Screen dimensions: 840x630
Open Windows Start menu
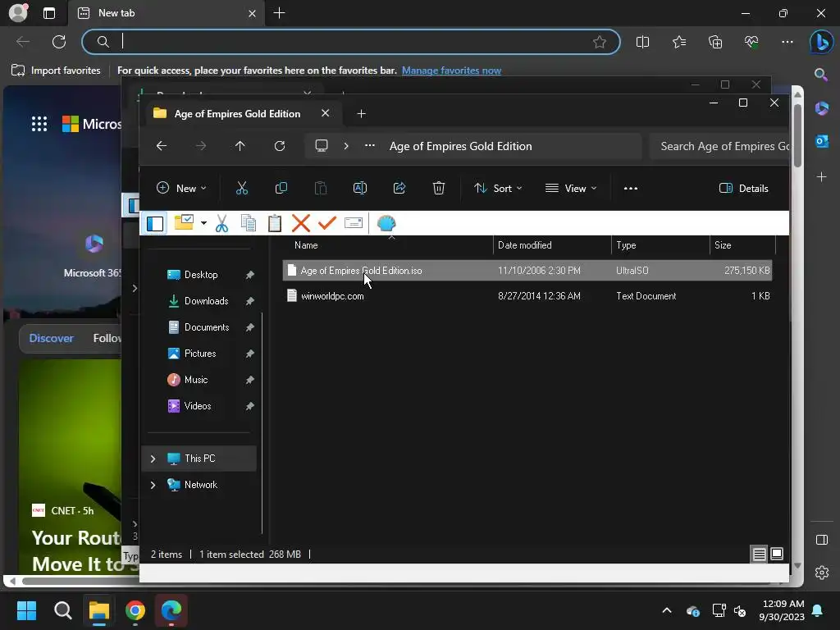pos(26,610)
